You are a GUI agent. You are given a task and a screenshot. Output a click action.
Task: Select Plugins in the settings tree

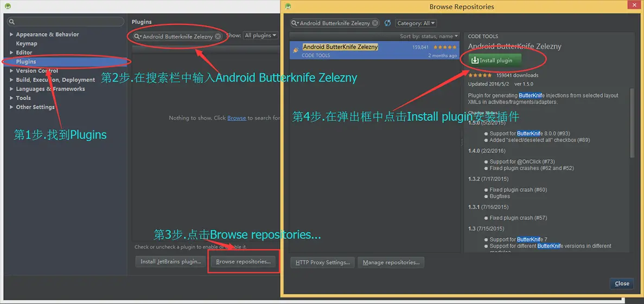point(66,62)
